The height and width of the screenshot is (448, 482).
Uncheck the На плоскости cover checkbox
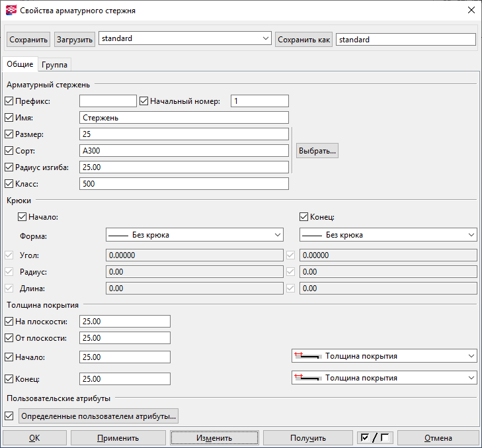9,322
